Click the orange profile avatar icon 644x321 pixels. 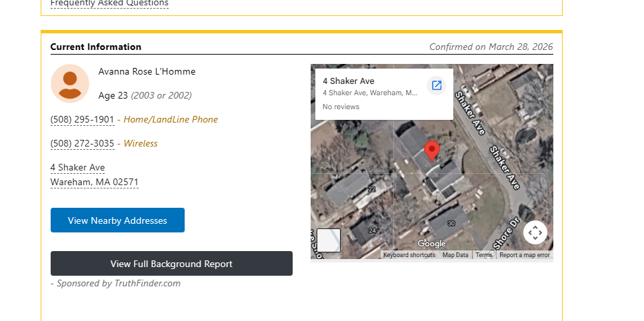pos(70,84)
